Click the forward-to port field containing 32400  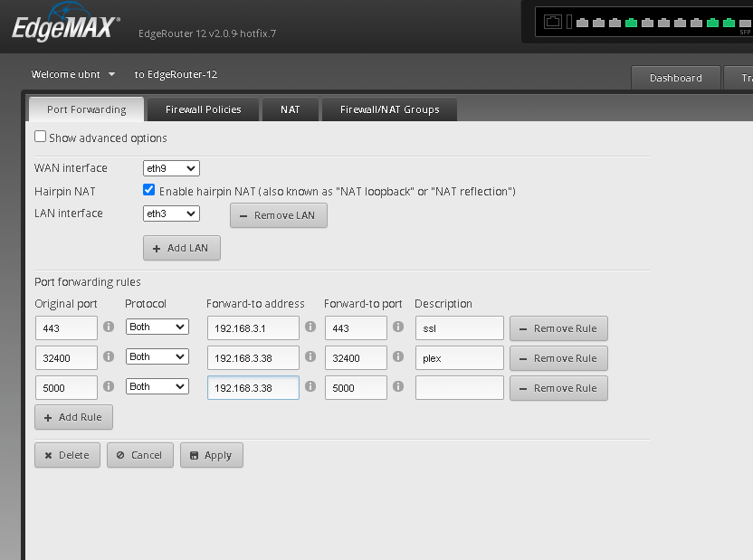coord(356,358)
